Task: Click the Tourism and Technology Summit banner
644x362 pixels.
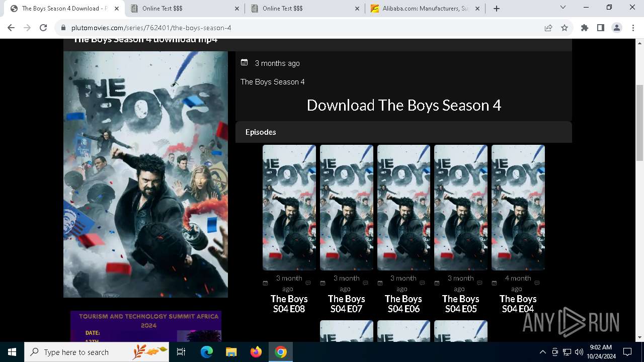Action: [146, 326]
